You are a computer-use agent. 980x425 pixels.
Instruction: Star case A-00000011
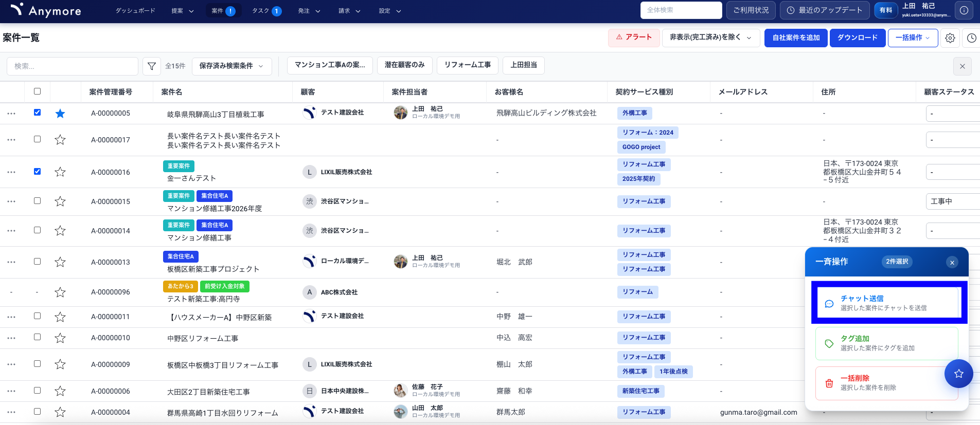[x=60, y=317]
